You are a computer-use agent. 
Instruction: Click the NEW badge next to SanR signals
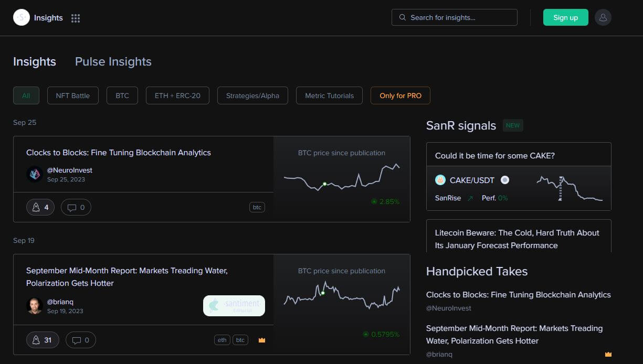(x=513, y=125)
